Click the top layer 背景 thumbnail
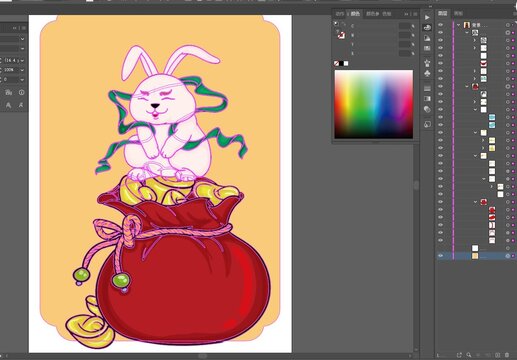The width and height of the screenshot is (517, 360). pos(467,25)
